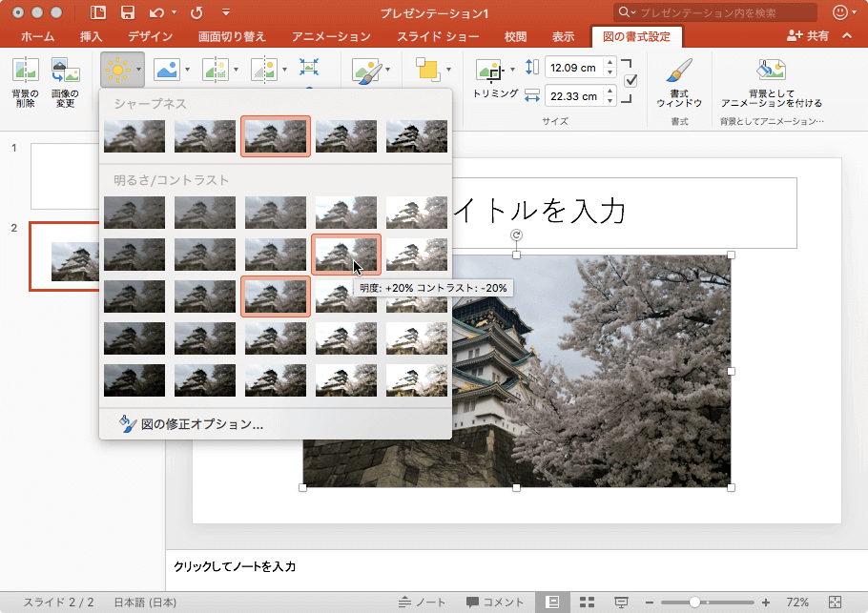Viewport: 868px width, 613px height.
Task: Select the 明度 +20% コントラスト -20% thumbnail
Action: tap(346, 254)
